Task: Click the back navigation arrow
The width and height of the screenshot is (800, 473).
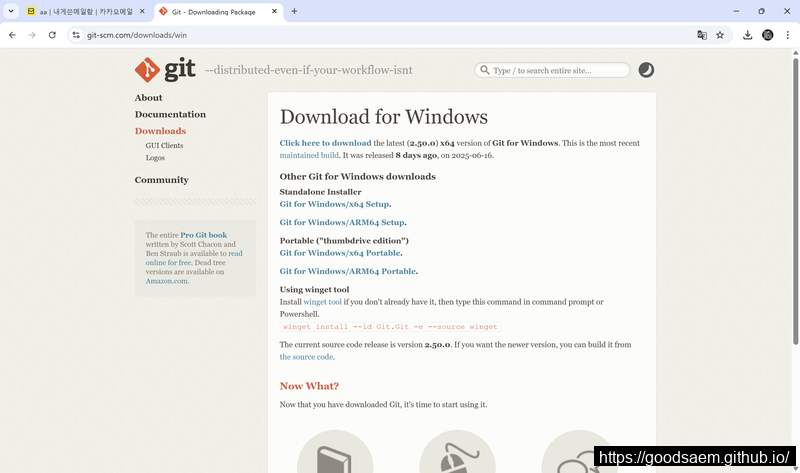Action: coord(12,35)
